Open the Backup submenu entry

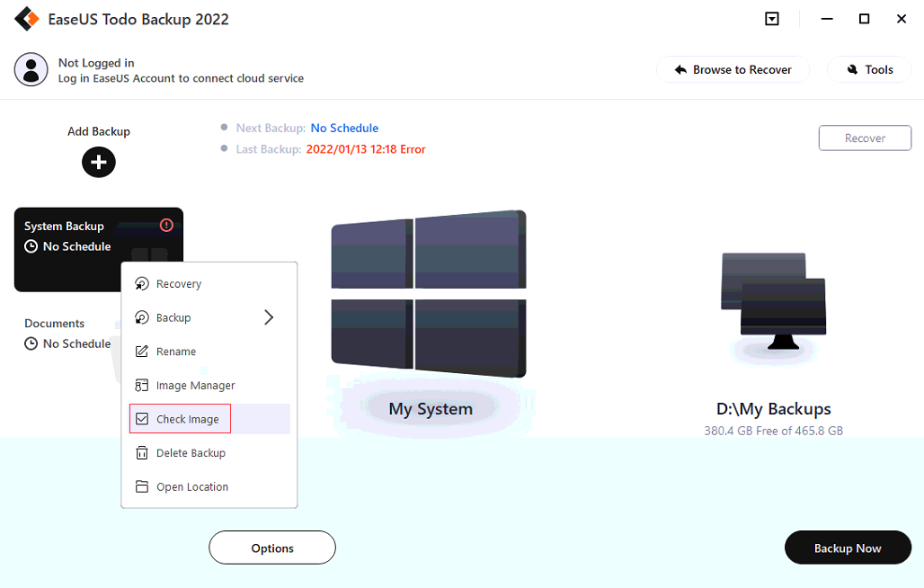(209, 317)
